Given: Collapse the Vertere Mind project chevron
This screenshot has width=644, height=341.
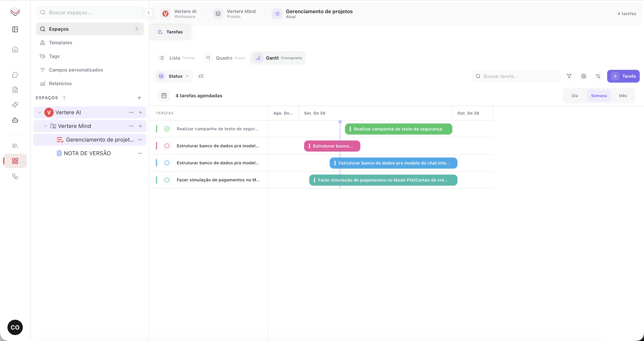Looking at the screenshot, I should click(x=46, y=126).
